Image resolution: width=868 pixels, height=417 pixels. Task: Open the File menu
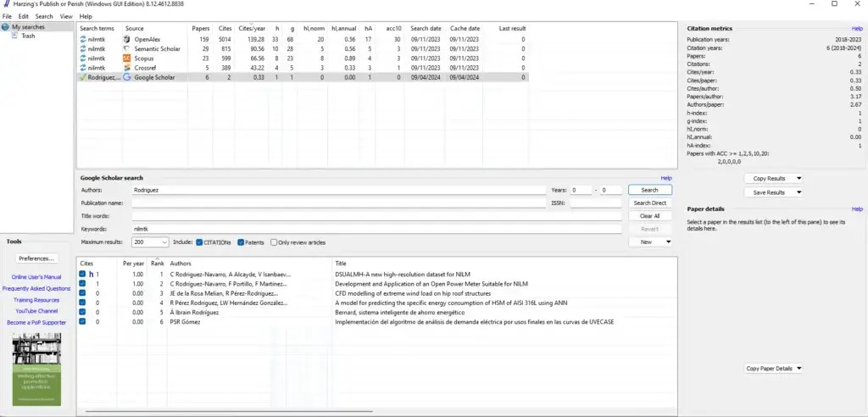(7, 16)
